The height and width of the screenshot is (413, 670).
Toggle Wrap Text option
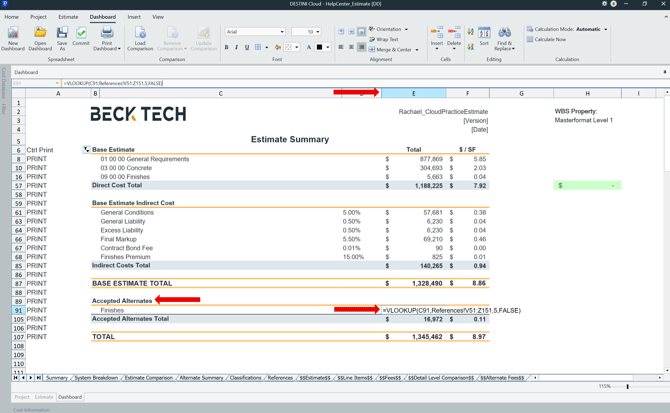(x=385, y=39)
